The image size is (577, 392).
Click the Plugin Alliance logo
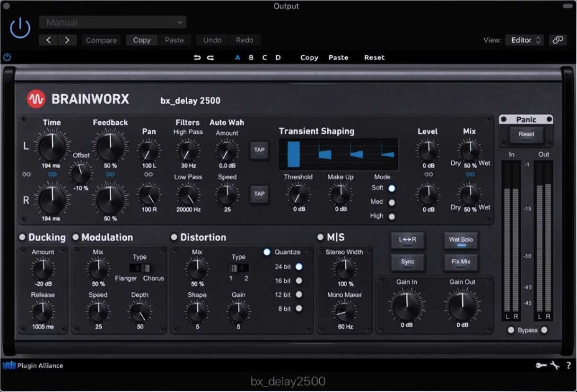click(33, 366)
